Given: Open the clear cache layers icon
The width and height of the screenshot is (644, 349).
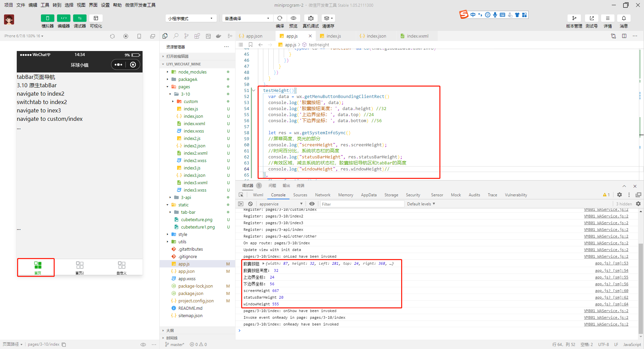Looking at the screenshot, I should click(x=328, y=18).
